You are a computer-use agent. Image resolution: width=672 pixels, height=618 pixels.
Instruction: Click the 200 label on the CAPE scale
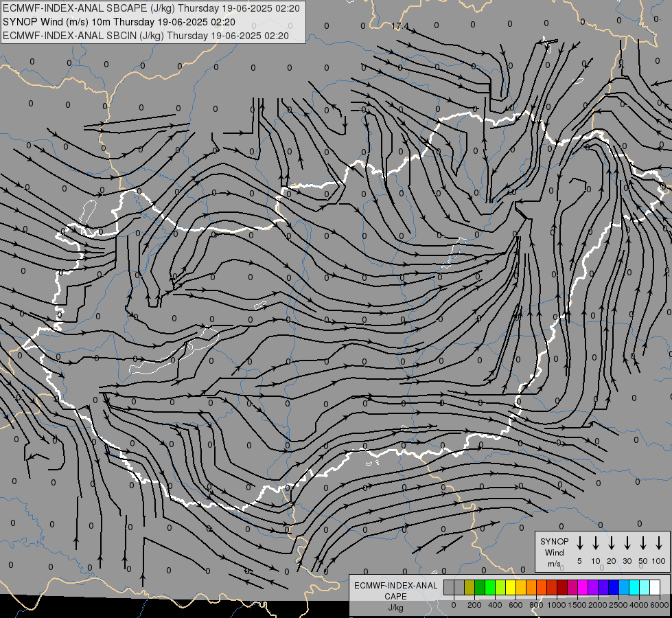coord(474,605)
